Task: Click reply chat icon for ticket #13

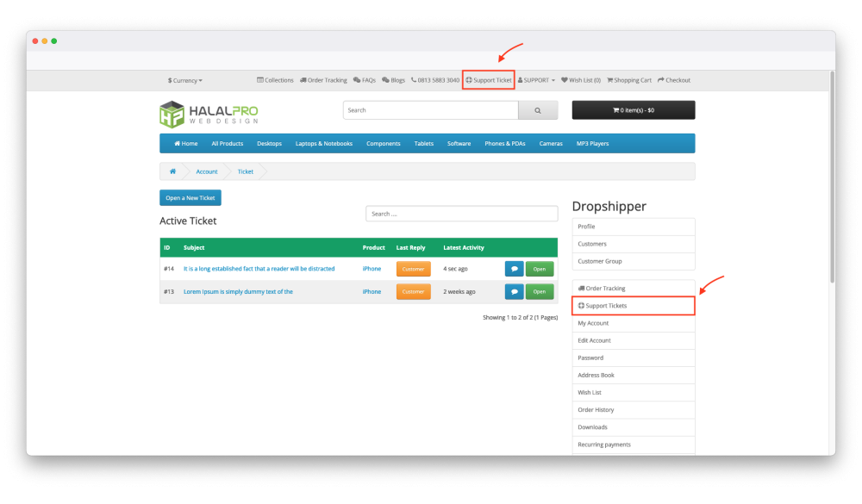Action: [x=514, y=292]
